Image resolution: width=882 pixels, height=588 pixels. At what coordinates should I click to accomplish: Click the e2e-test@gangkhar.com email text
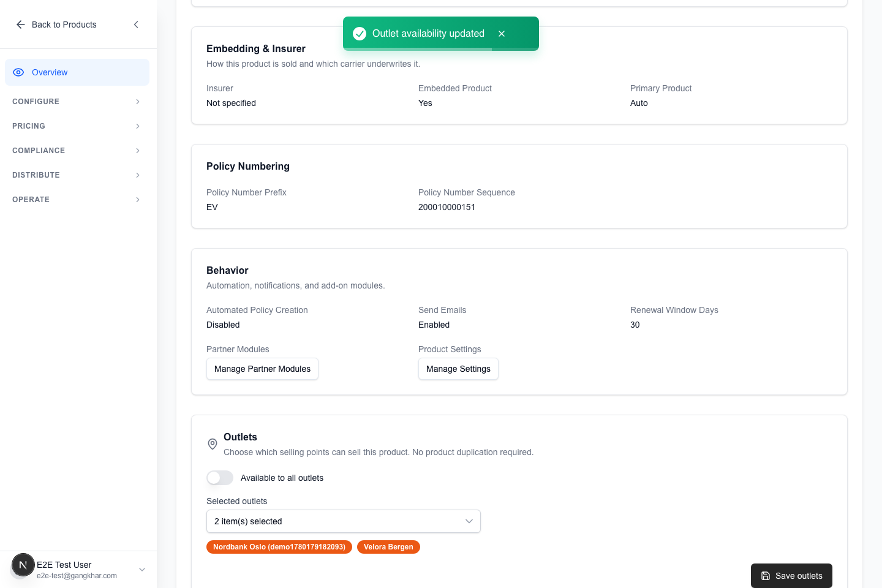[x=77, y=576]
